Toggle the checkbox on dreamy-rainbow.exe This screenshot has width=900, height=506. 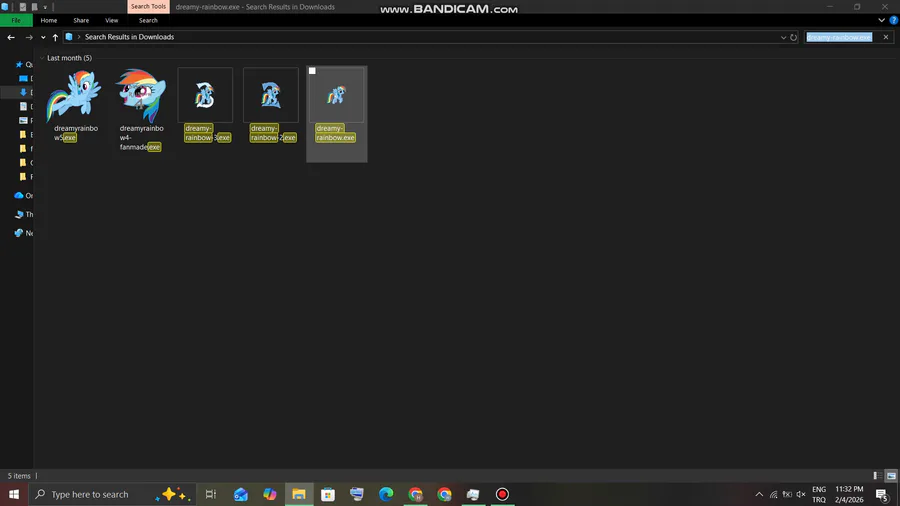tap(312, 71)
